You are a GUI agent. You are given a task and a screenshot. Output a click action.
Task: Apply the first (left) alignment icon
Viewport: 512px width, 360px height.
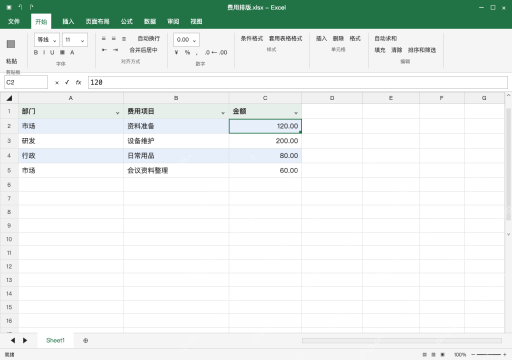click(104, 39)
